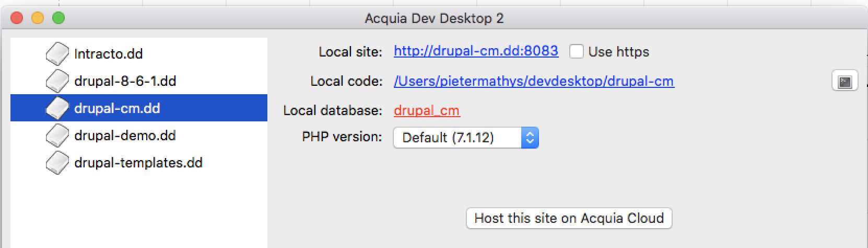868x248 pixels.
Task: Open local code folder path link
Action: tap(534, 81)
